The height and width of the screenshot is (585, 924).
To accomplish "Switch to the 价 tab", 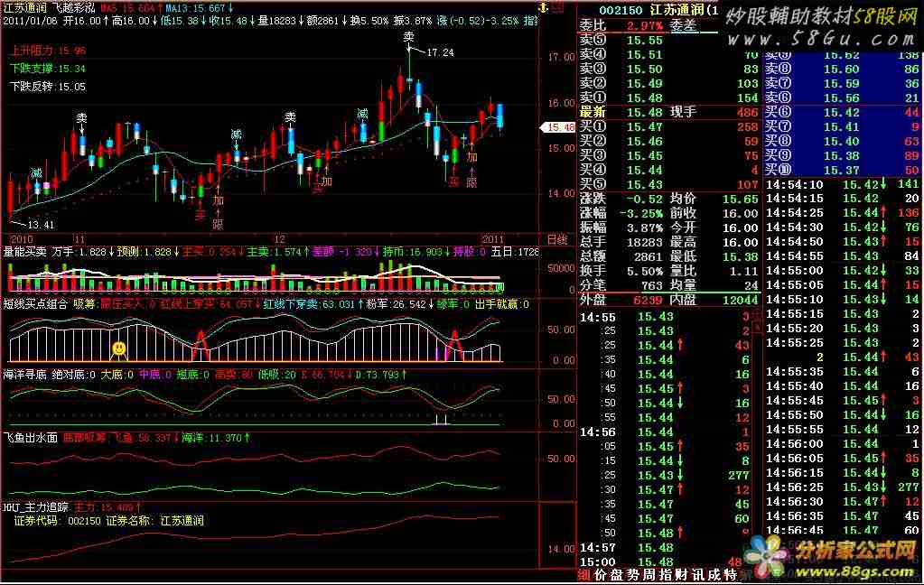I will 600,575.
